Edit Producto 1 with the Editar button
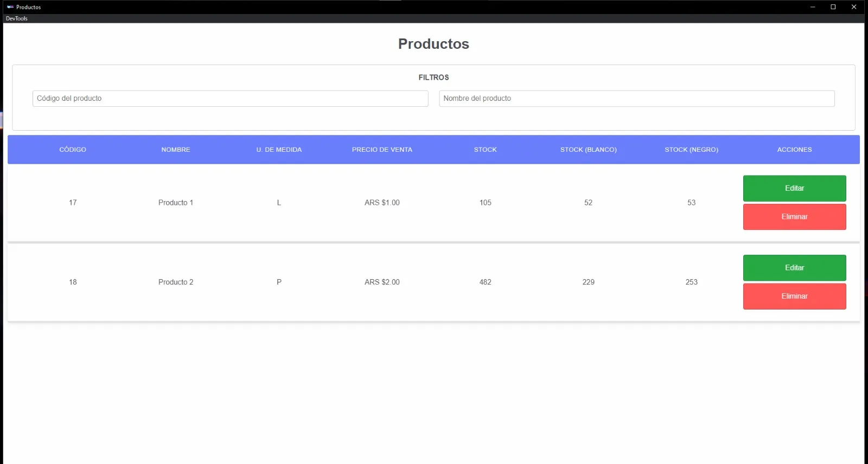This screenshot has height=464, width=868. click(795, 189)
